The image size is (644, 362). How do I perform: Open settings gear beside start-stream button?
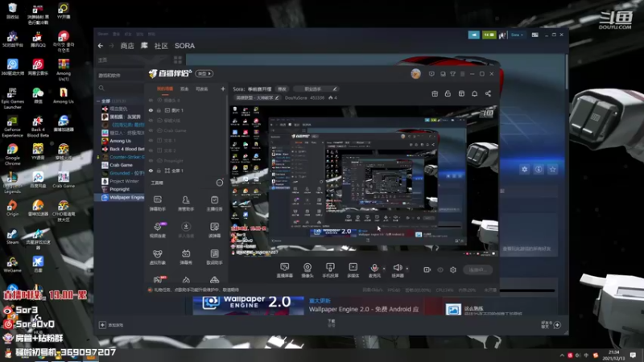coord(453,269)
